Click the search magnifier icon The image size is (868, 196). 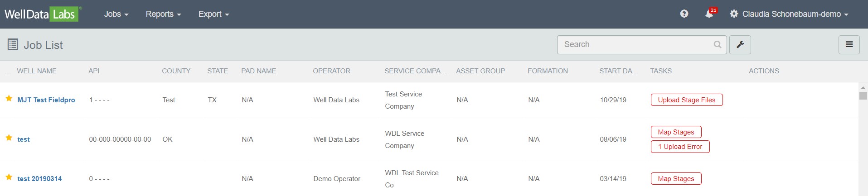pyautogui.click(x=717, y=45)
